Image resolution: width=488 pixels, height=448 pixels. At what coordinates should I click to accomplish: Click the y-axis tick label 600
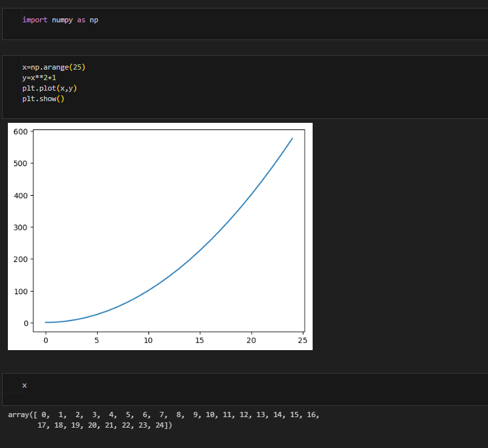coord(20,131)
